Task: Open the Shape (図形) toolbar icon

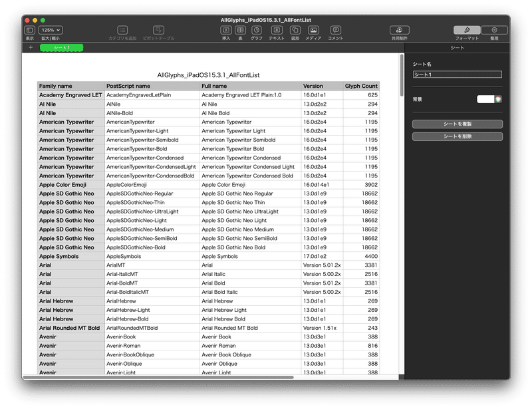Action: pos(295,30)
